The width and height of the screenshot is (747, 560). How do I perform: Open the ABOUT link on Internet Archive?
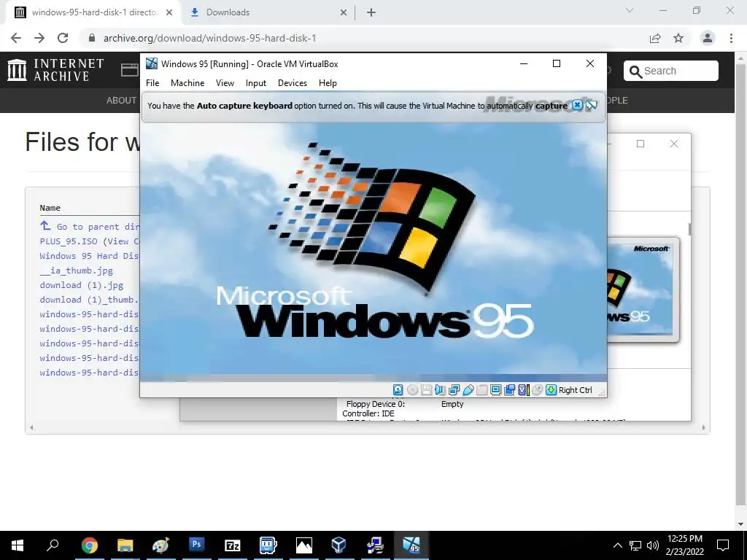122,101
